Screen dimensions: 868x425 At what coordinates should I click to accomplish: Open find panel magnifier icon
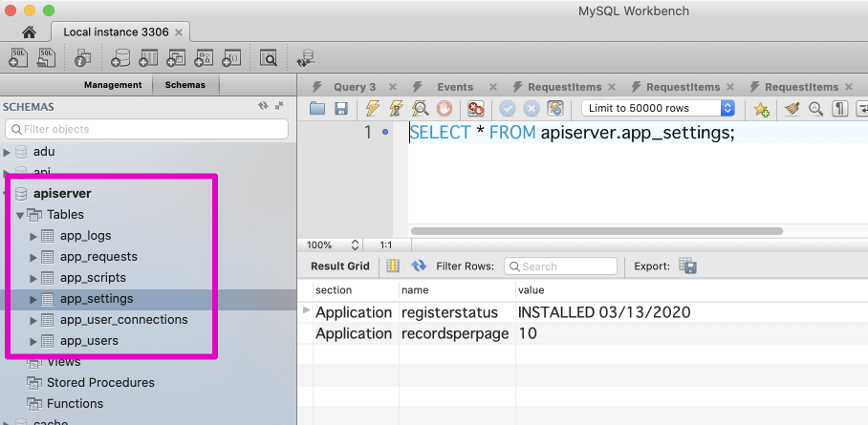coord(816,109)
